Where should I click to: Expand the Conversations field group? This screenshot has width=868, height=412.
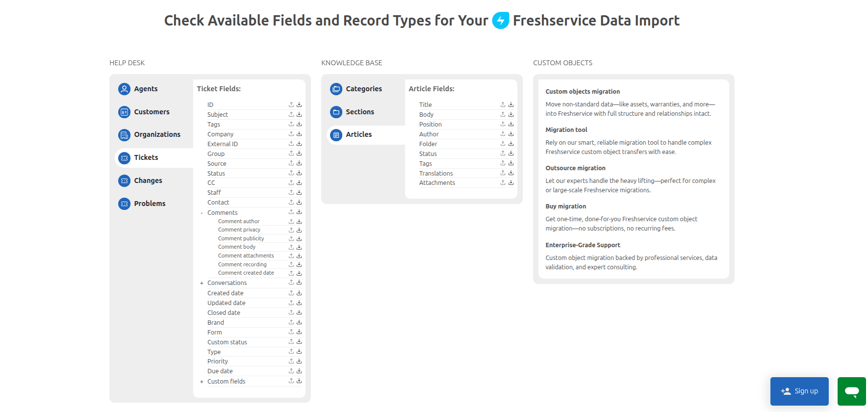point(202,283)
